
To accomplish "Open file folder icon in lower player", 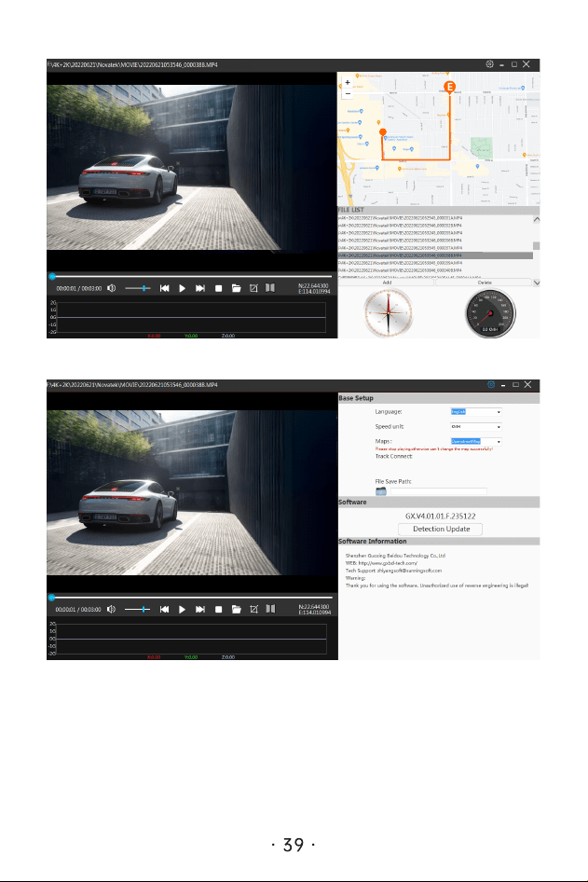I will click(236, 609).
